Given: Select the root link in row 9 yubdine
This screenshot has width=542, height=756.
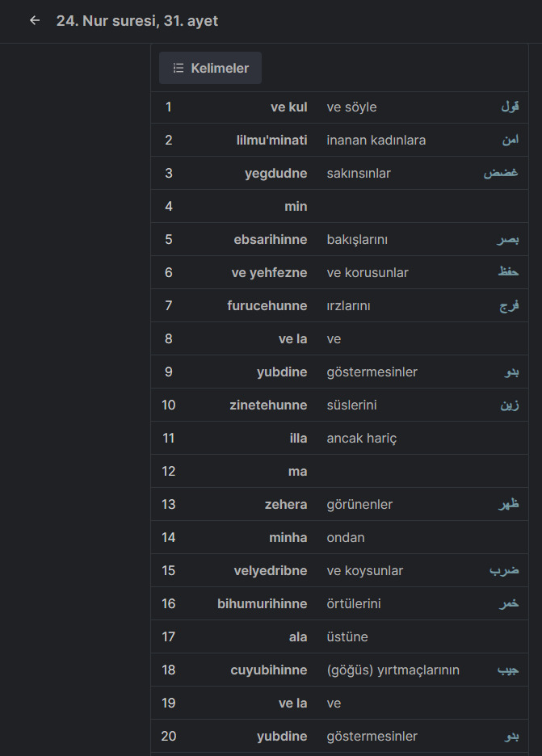Looking at the screenshot, I should [511, 372].
